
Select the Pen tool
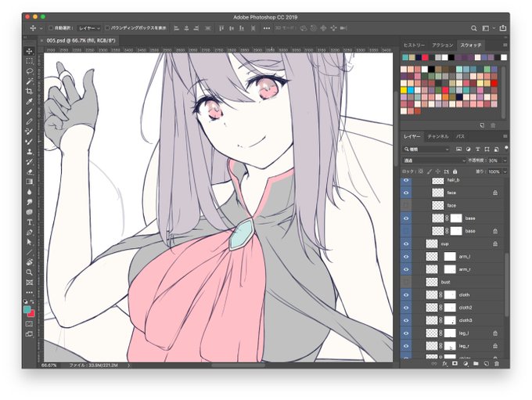pos(30,232)
